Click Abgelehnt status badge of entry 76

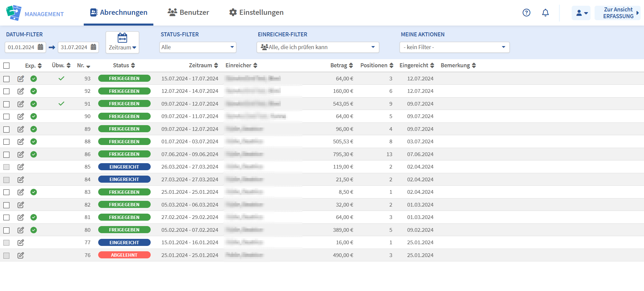tap(124, 255)
